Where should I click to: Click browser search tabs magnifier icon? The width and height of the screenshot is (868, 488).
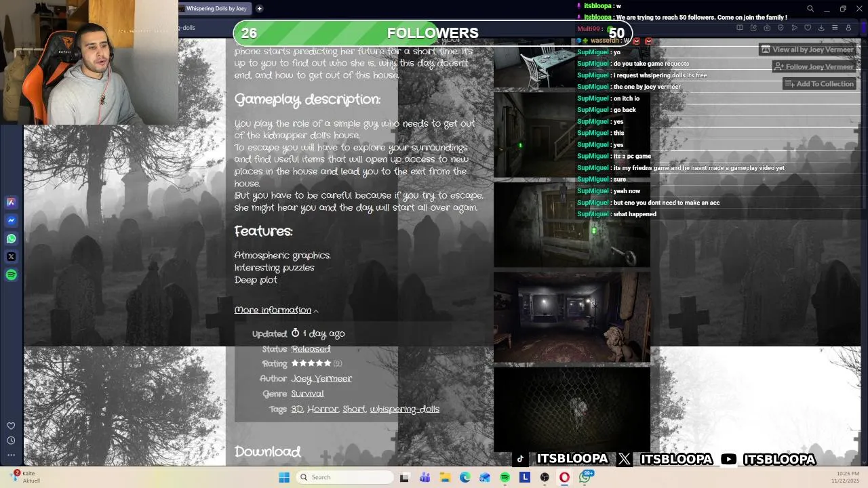(810, 9)
